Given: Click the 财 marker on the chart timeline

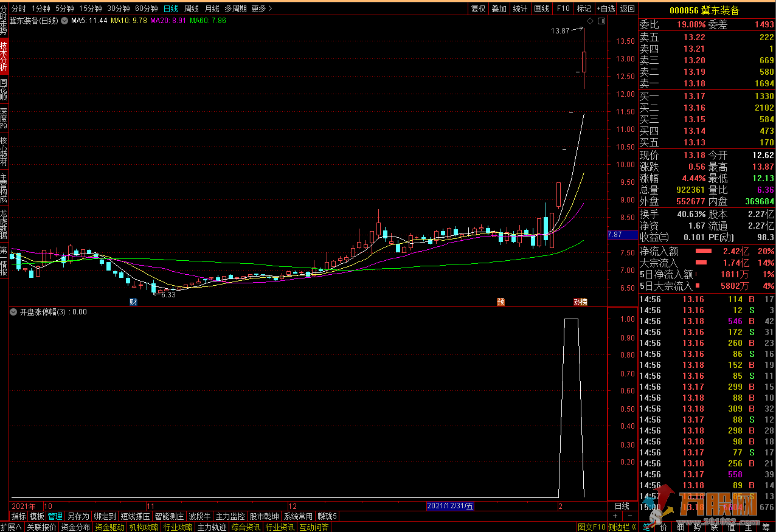Looking at the screenshot, I should pyautogui.click(x=133, y=302).
